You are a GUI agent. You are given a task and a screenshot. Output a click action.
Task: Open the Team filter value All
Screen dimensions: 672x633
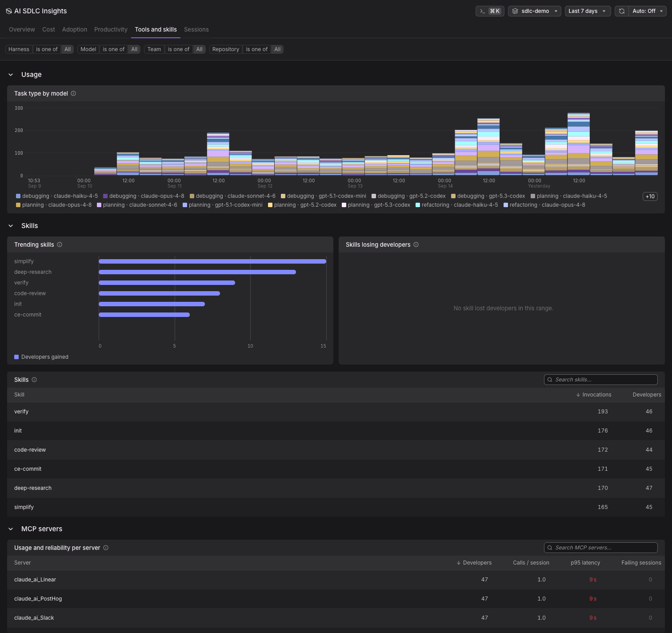[200, 49]
